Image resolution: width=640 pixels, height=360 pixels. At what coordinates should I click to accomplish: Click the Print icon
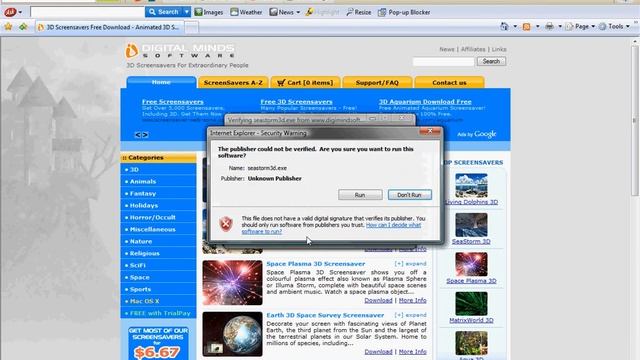coord(549,27)
